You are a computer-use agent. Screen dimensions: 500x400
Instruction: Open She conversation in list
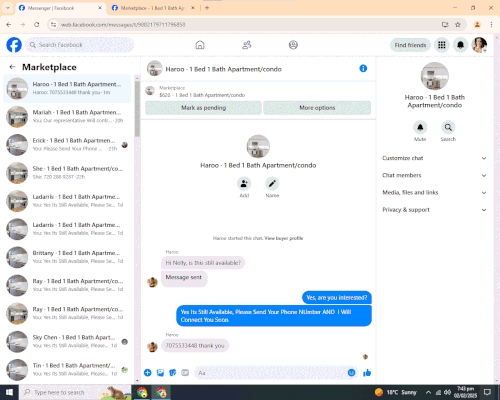(67, 173)
